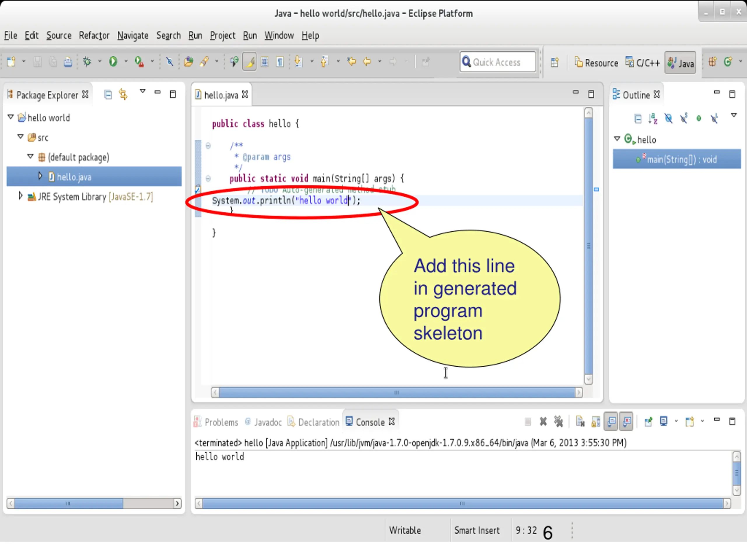Toggle Hide Static Members in Outline
The image size is (747, 560).
click(684, 118)
